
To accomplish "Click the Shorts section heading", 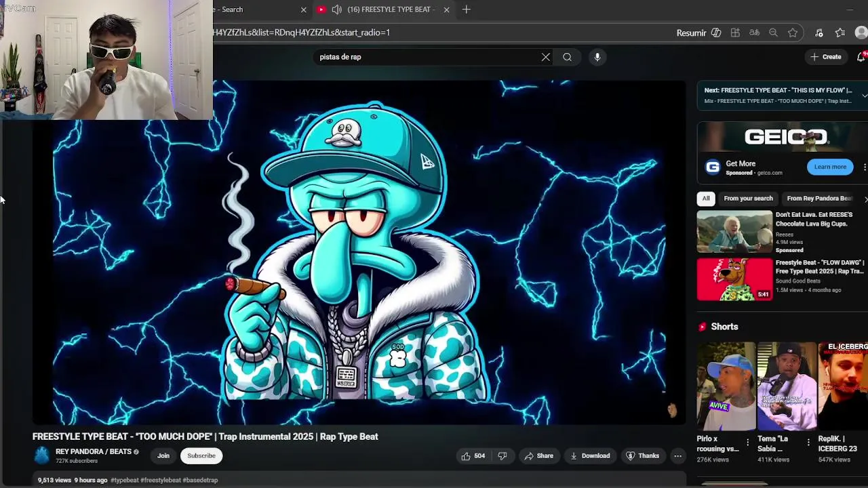I will tap(724, 327).
